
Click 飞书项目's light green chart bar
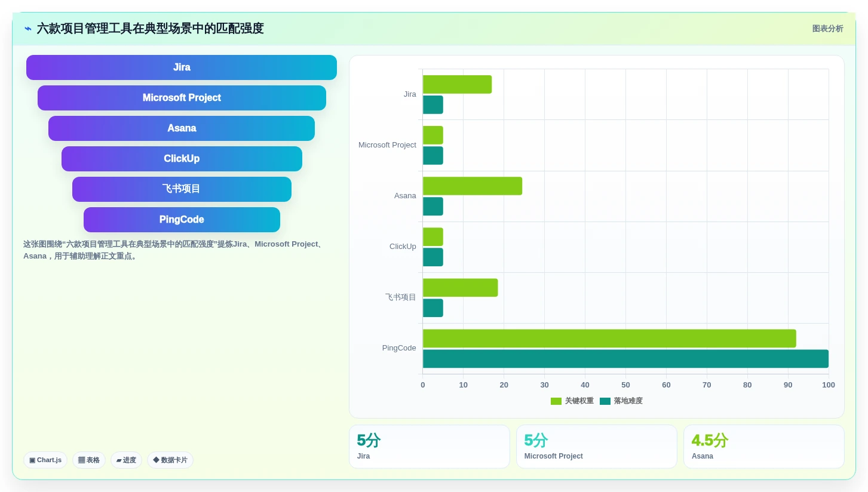(x=460, y=287)
